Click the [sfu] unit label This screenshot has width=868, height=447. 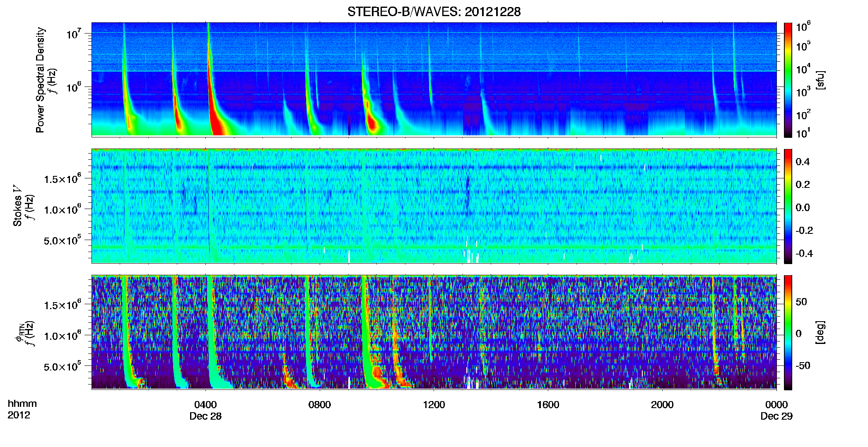pyautogui.click(x=821, y=80)
